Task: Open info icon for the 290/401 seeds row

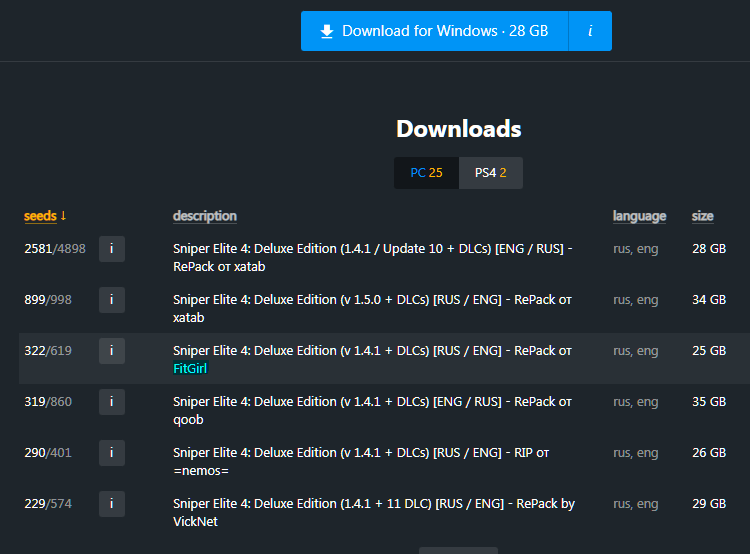Action: [112, 453]
